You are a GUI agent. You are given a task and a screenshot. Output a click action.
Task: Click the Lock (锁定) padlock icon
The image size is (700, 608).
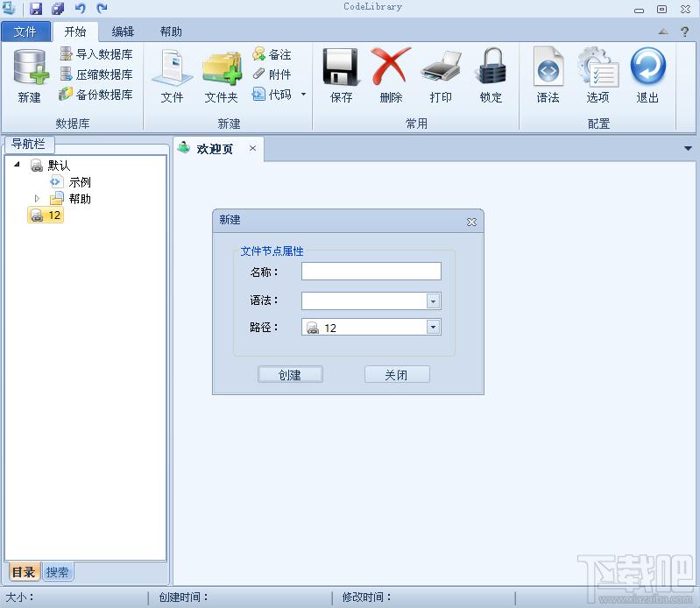pos(491,66)
